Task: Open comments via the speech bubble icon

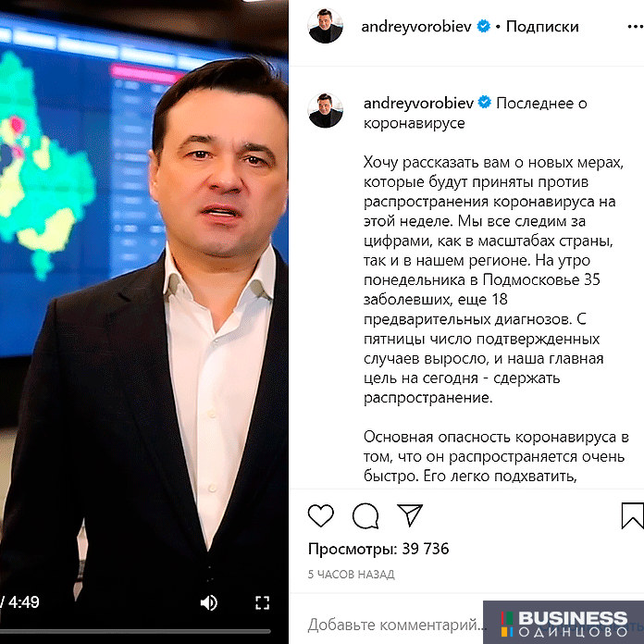Action: pos(365,515)
